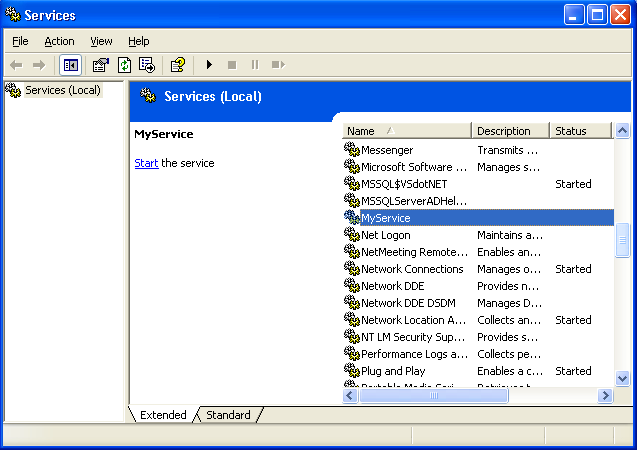
Task: Open the View menu
Action: pyautogui.click(x=101, y=41)
